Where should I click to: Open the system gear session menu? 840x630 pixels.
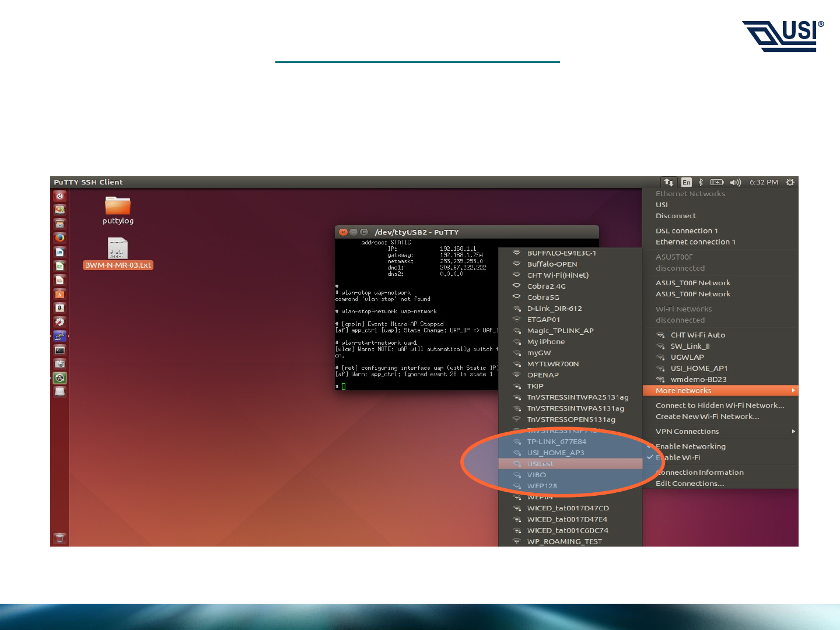pyautogui.click(x=790, y=183)
